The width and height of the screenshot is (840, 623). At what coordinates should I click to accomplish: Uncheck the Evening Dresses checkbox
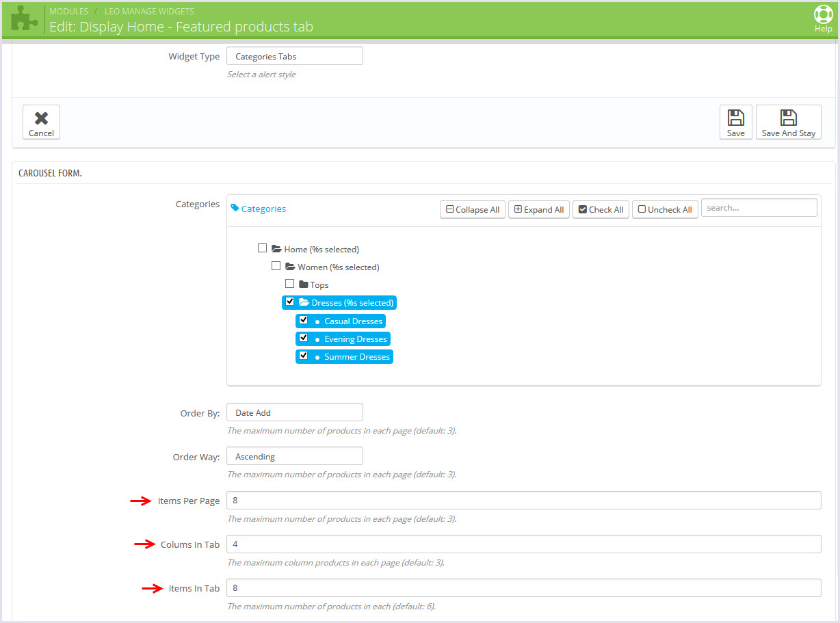[x=303, y=338]
